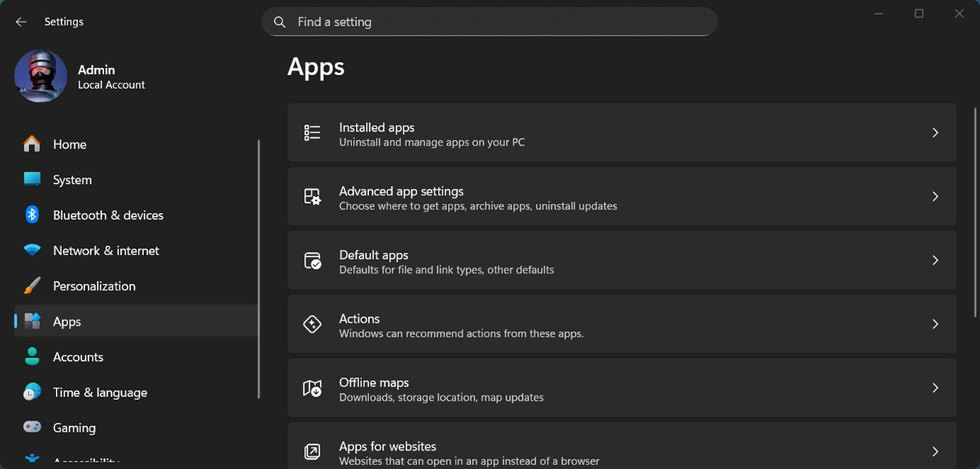Click 'Choose where to get apps' description
The width and height of the screenshot is (980, 469).
point(478,206)
